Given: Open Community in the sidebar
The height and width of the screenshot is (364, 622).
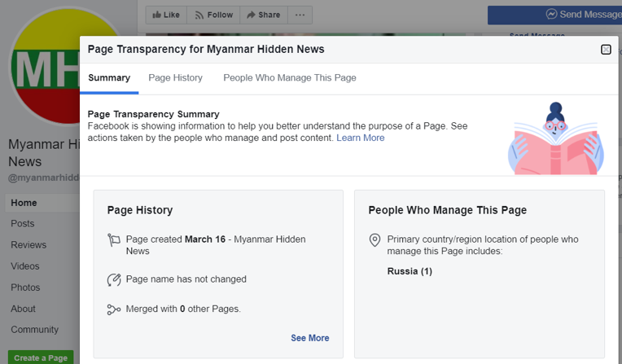Looking at the screenshot, I should pyautogui.click(x=34, y=330).
